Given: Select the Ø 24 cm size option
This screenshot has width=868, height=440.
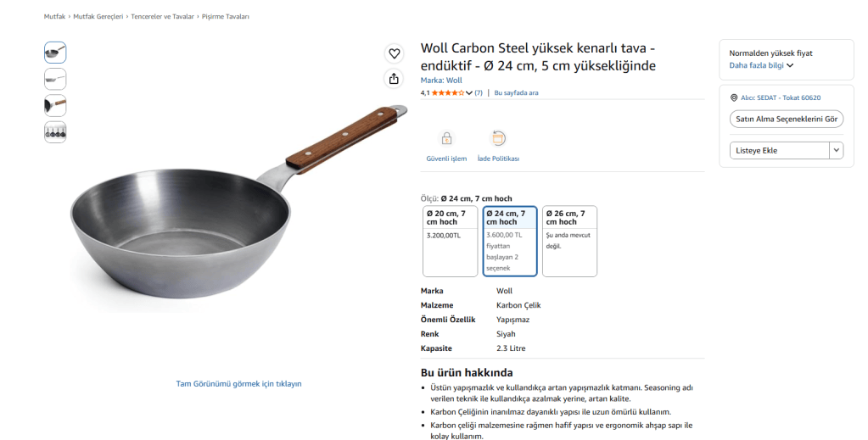Looking at the screenshot, I should [510, 242].
